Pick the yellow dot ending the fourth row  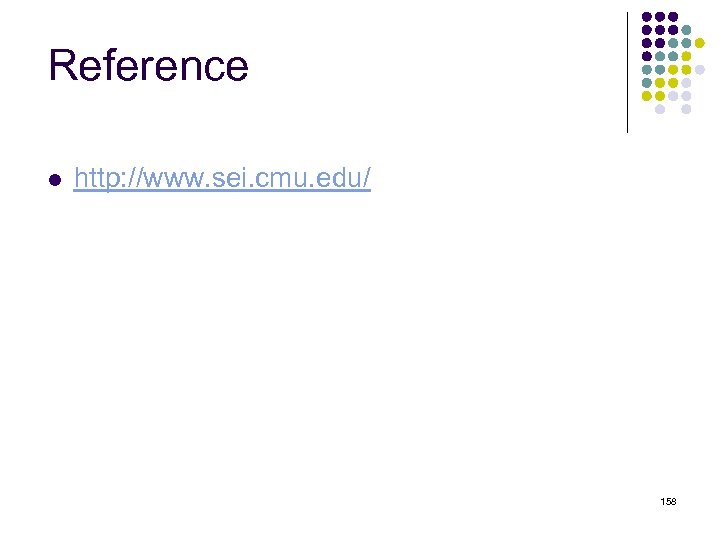click(686, 56)
